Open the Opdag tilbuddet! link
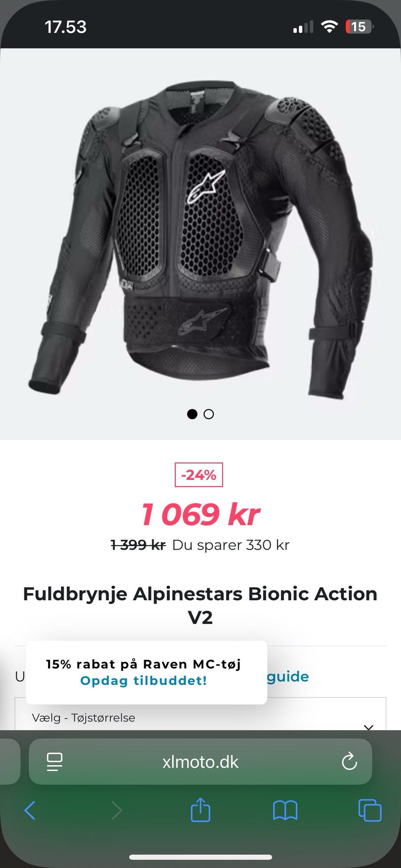This screenshot has height=868, width=401. [x=144, y=680]
